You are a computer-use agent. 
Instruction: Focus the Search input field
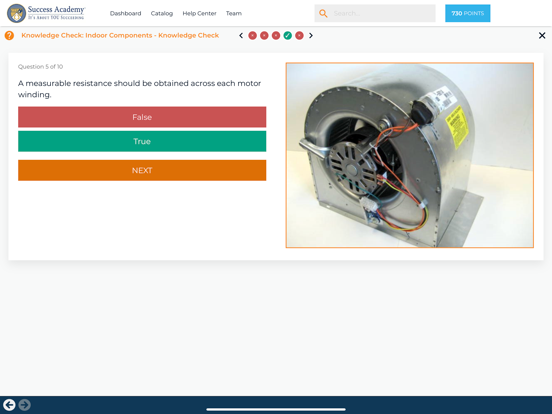(375, 13)
